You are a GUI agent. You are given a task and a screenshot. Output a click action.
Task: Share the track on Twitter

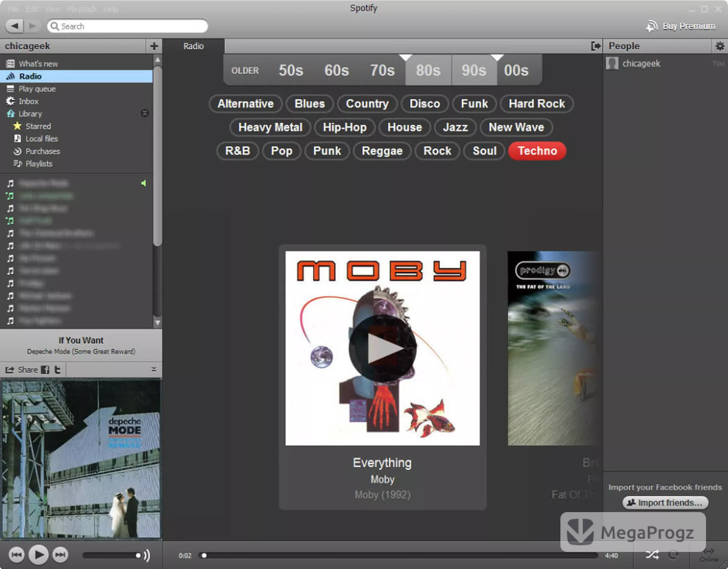point(58,369)
